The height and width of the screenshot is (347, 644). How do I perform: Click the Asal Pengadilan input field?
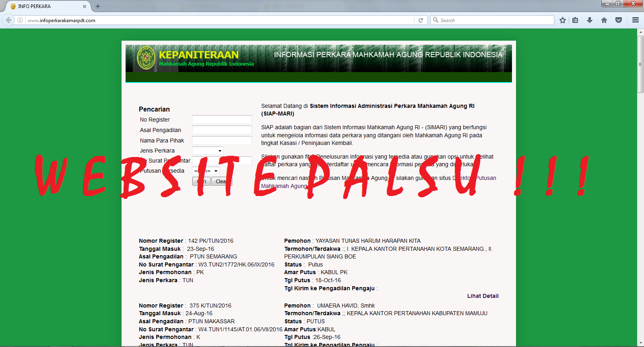[x=222, y=130]
